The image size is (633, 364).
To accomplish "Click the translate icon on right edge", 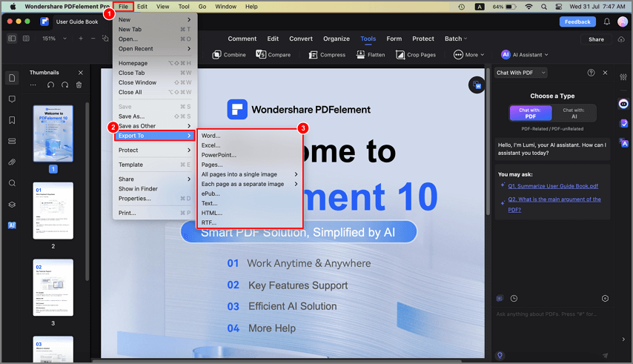I will click(623, 142).
